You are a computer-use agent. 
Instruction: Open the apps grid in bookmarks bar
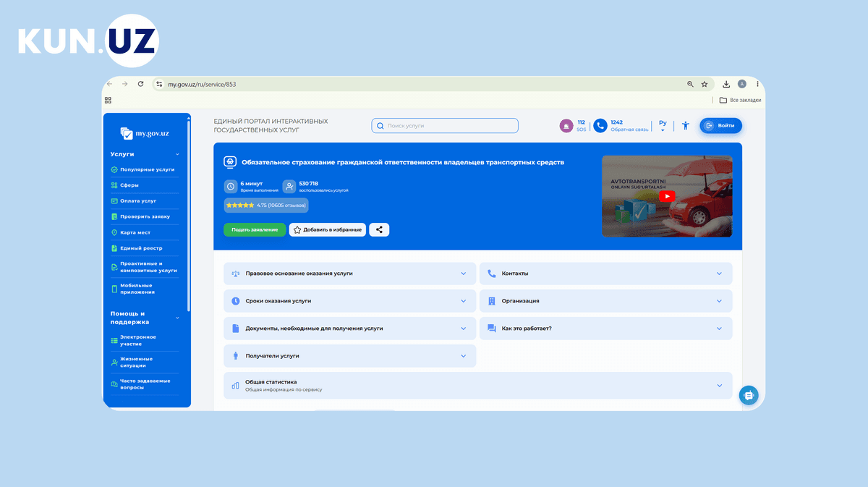tap(109, 100)
